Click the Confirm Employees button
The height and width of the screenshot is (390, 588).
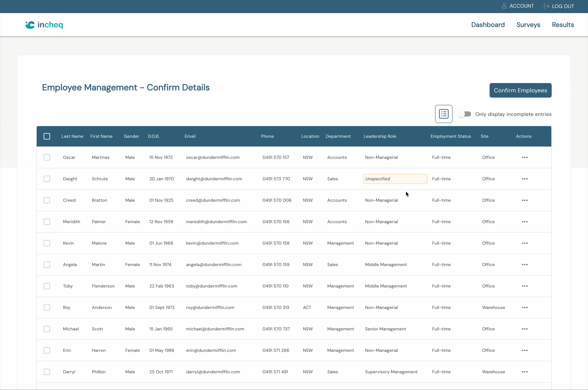point(520,90)
